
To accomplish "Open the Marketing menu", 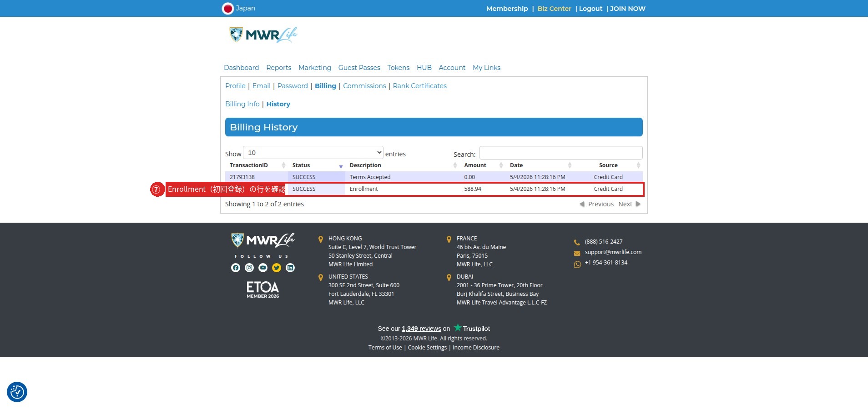I will pos(315,68).
